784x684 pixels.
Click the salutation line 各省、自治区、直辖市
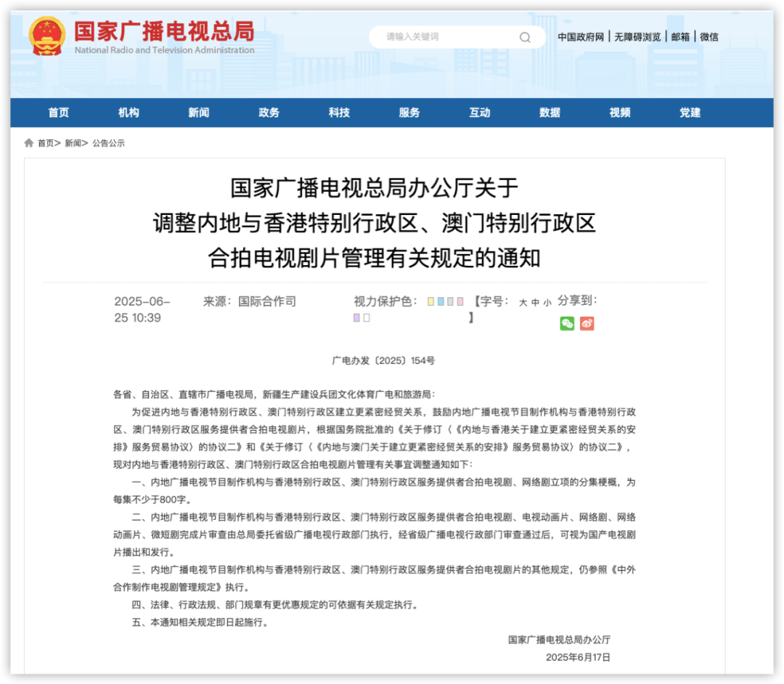pyautogui.click(x=274, y=394)
